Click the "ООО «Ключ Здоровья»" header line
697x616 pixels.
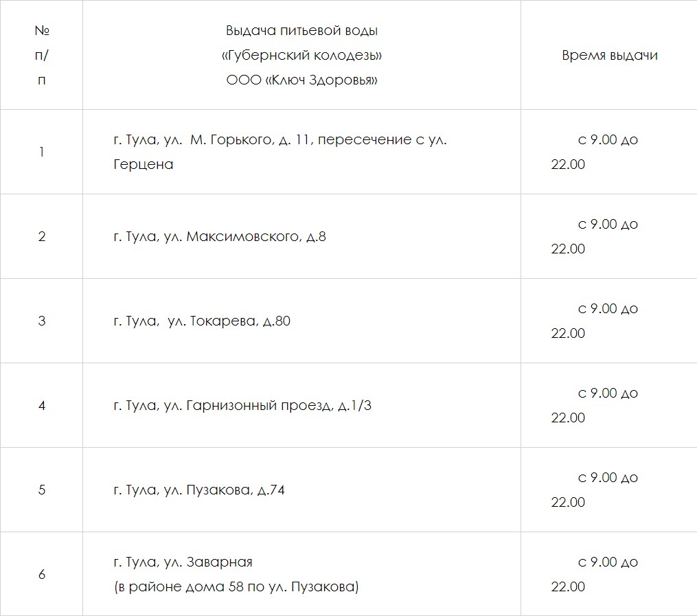[x=301, y=80]
